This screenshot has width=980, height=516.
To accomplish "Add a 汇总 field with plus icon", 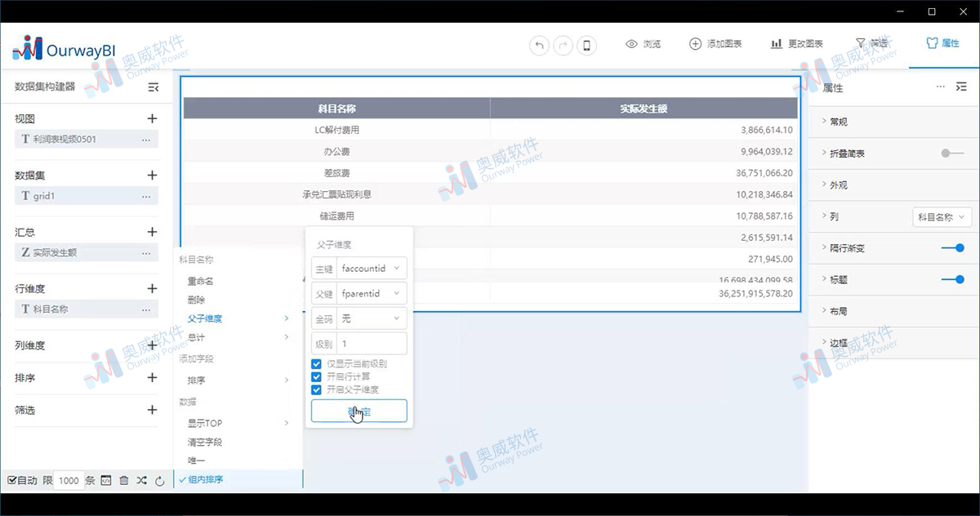I will tap(152, 232).
